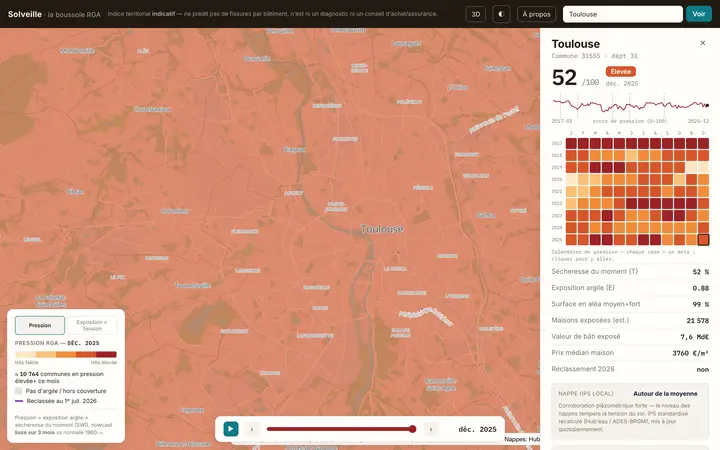The image size is (720, 450).
Task: Click the Surface en aléa moyen+fort row
Action: (x=630, y=304)
